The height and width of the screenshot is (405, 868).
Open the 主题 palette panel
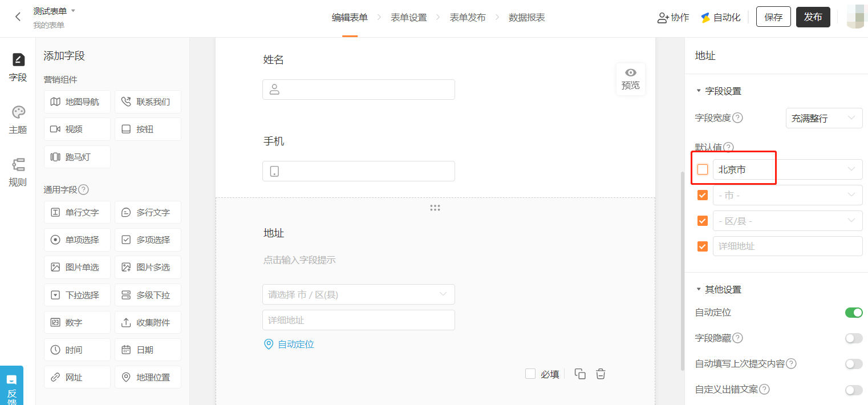[x=18, y=120]
